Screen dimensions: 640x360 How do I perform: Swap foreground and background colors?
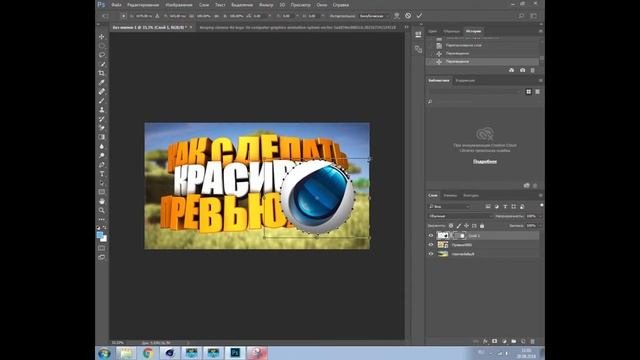pos(105,228)
